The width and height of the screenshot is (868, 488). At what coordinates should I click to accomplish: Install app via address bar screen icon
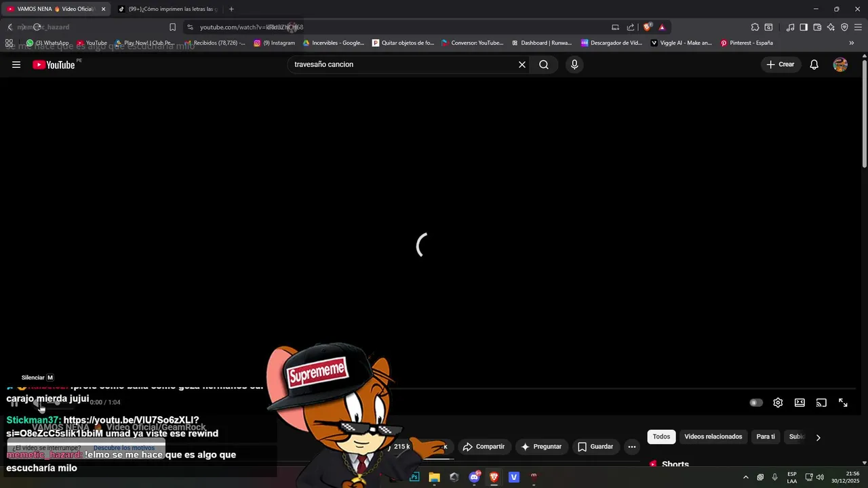pyautogui.click(x=615, y=27)
